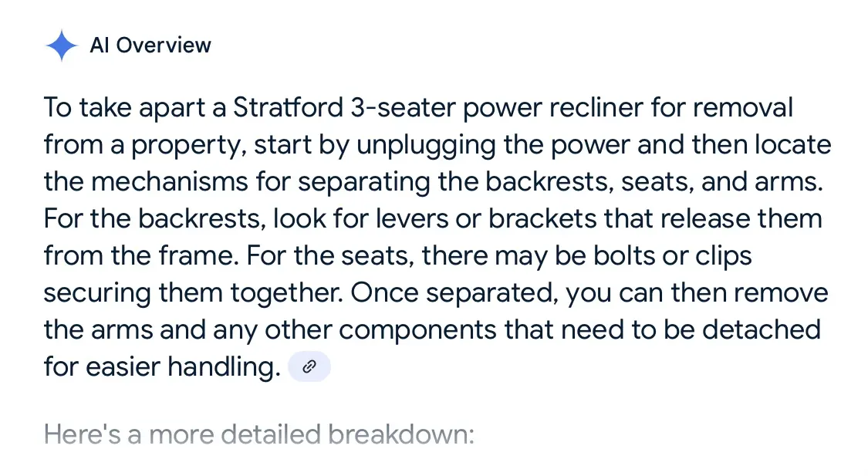Viewport: 868px width, 476px height.
Task: Click the word "securing" in the paragraph
Action: click(96, 292)
